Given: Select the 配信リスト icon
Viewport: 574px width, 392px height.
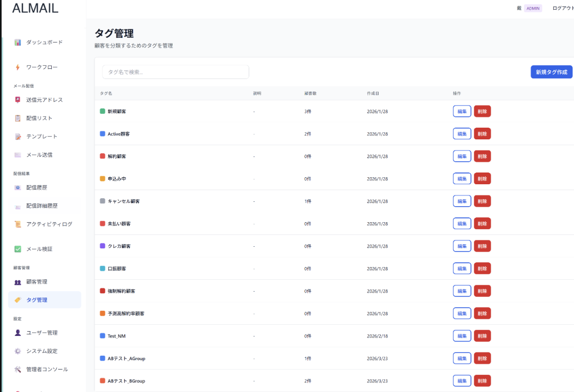Looking at the screenshot, I should click(18, 118).
